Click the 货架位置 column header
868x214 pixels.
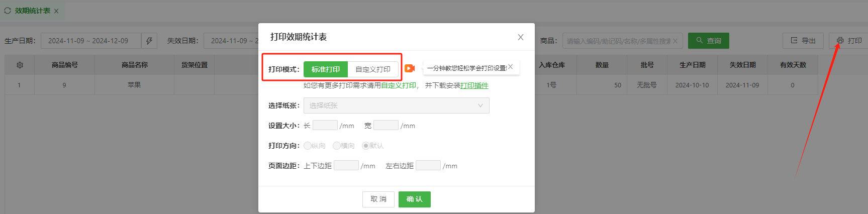195,65
